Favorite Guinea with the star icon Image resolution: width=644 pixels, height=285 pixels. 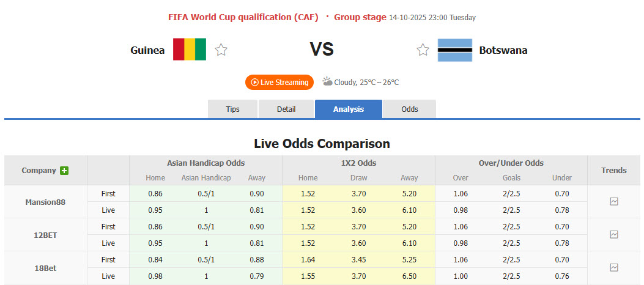pos(221,50)
